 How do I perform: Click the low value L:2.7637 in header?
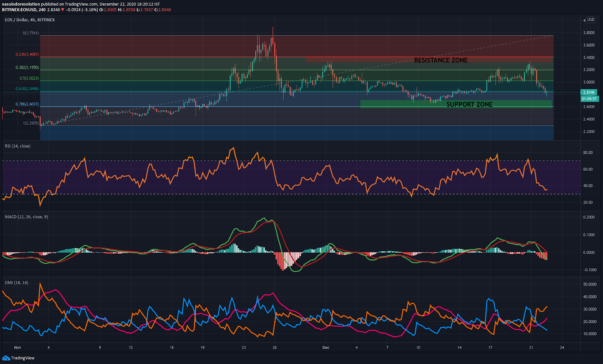tap(145, 10)
